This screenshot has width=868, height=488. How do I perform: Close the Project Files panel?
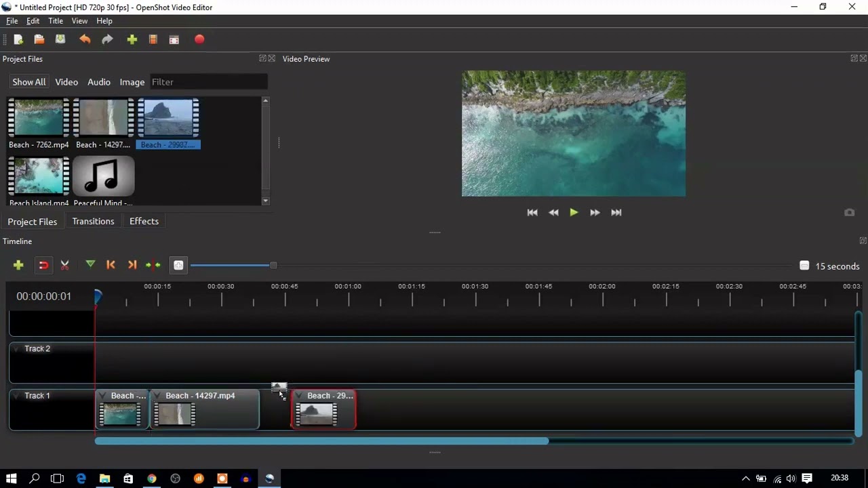(x=272, y=58)
